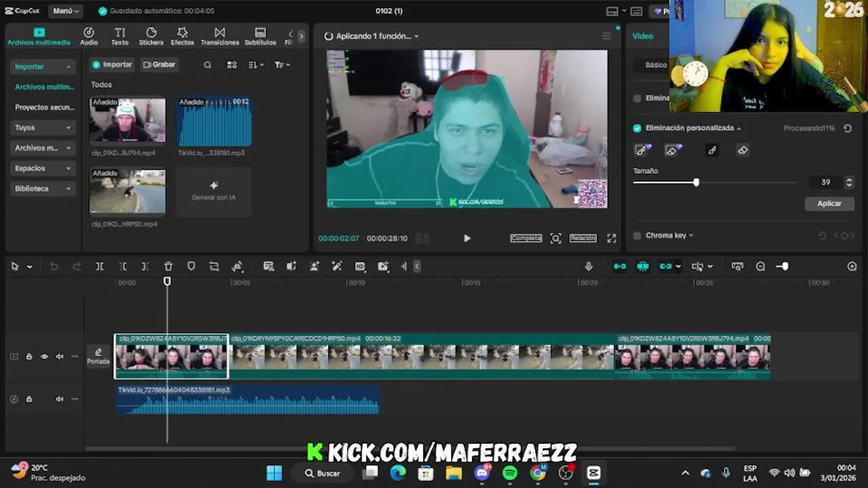Enable the Chroma key checkbox
This screenshot has width=868, height=488.
pos(637,235)
